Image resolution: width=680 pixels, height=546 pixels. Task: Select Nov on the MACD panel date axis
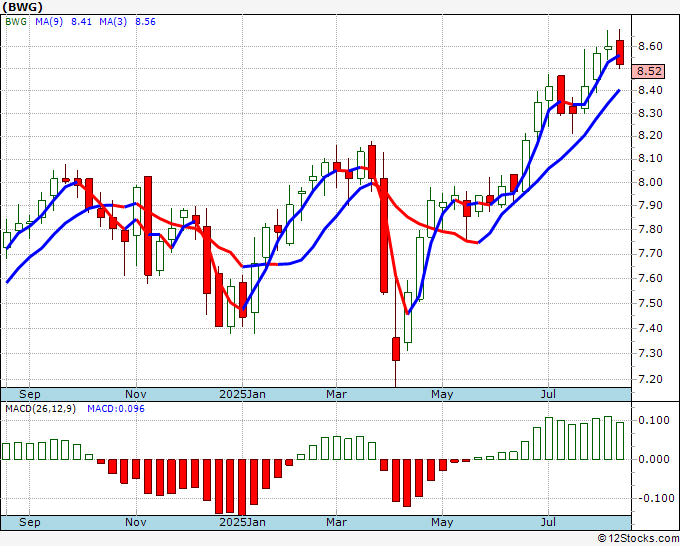[136, 522]
